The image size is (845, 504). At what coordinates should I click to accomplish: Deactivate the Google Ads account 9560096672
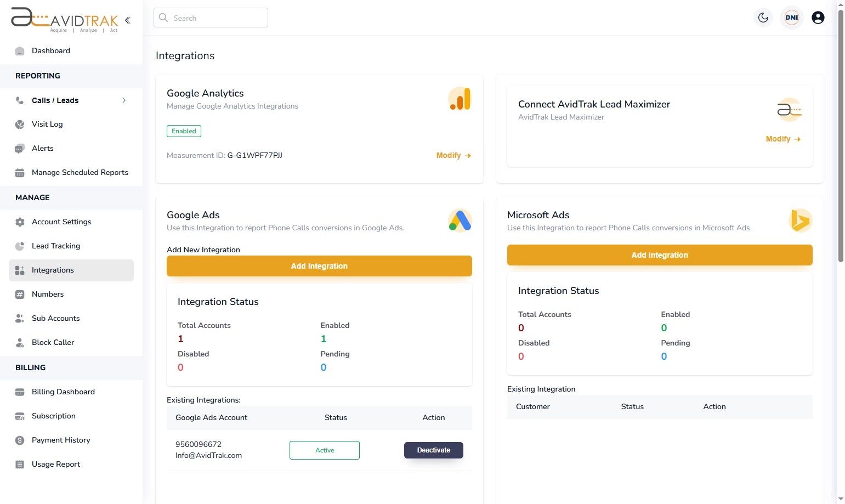point(433,450)
